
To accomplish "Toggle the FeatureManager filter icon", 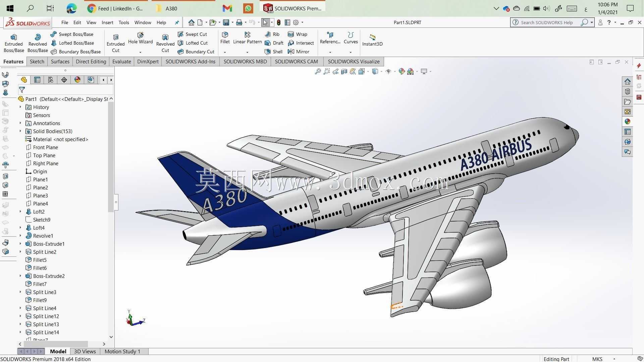I will point(22,89).
